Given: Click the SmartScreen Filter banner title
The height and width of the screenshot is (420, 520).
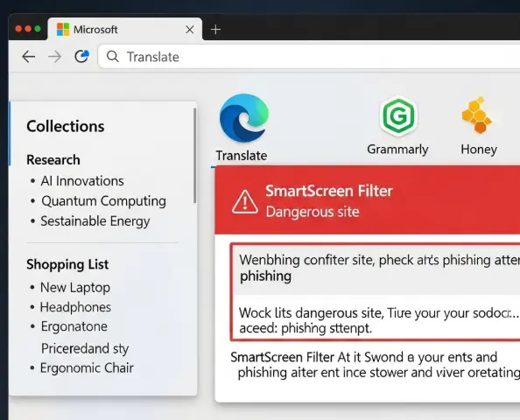Looking at the screenshot, I should pyautogui.click(x=329, y=192).
